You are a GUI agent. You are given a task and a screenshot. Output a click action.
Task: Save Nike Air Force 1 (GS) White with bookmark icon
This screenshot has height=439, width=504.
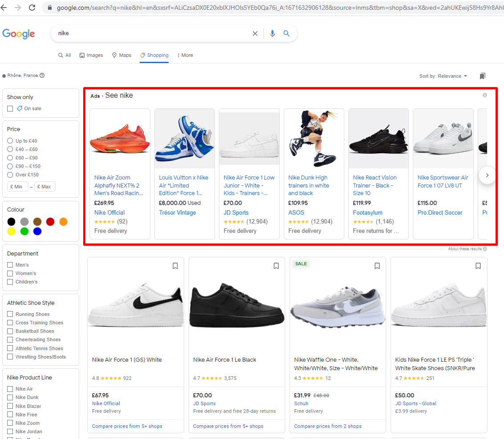pos(175,266)
